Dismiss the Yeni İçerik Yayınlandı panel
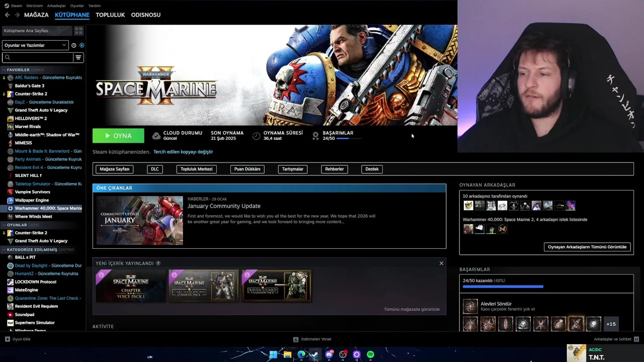 coord(441,263)
